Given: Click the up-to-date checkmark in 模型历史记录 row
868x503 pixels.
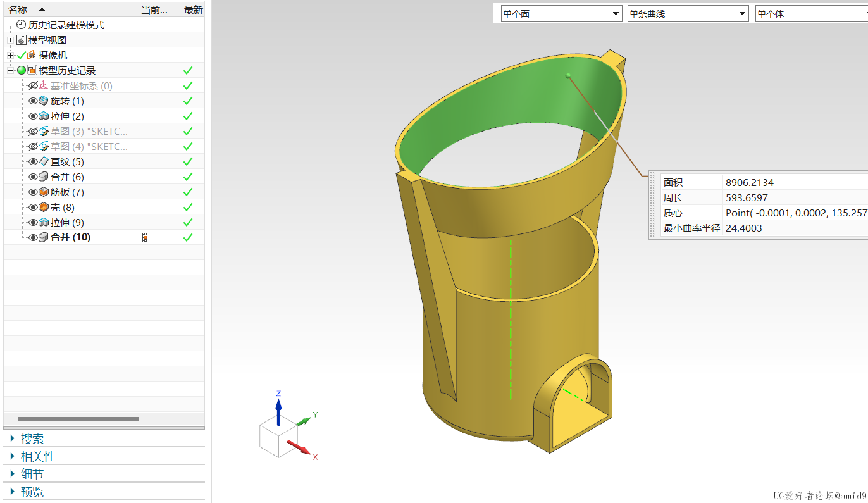Looking at the screenshot, I should [x=187, y=70].
